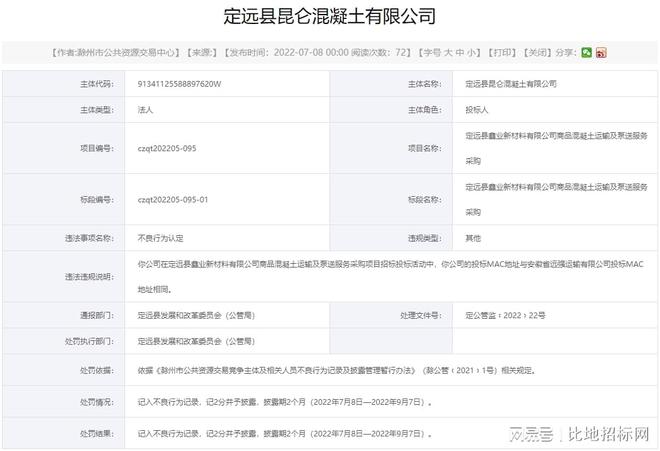This screenshot has width=660, height=451.
Task: Select entity code 91341125588897620W
Action: point(179,84)
